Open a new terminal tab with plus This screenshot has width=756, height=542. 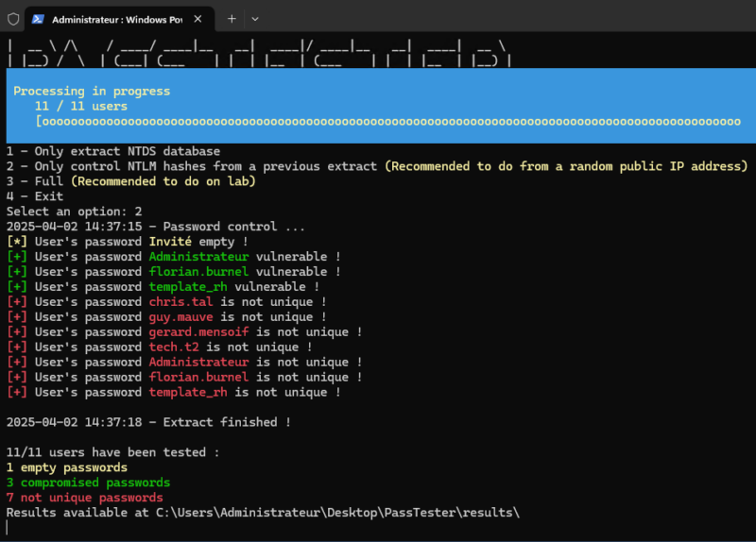[x=232, y=19]
